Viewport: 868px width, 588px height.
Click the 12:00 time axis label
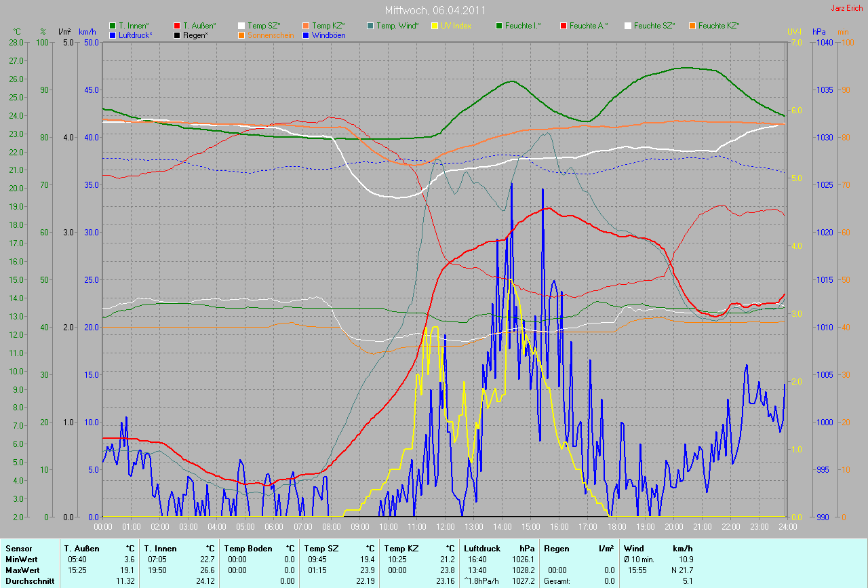point(445,526)
